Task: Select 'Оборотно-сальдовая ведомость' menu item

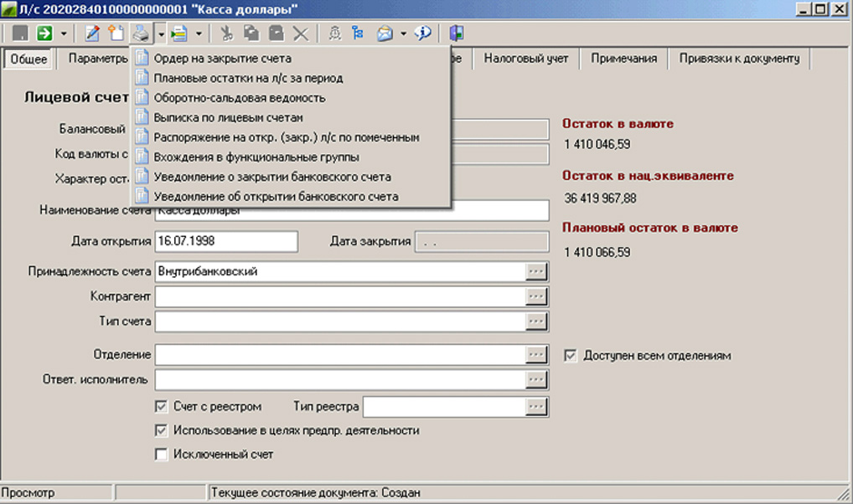Action: click(x=240, y=98)
